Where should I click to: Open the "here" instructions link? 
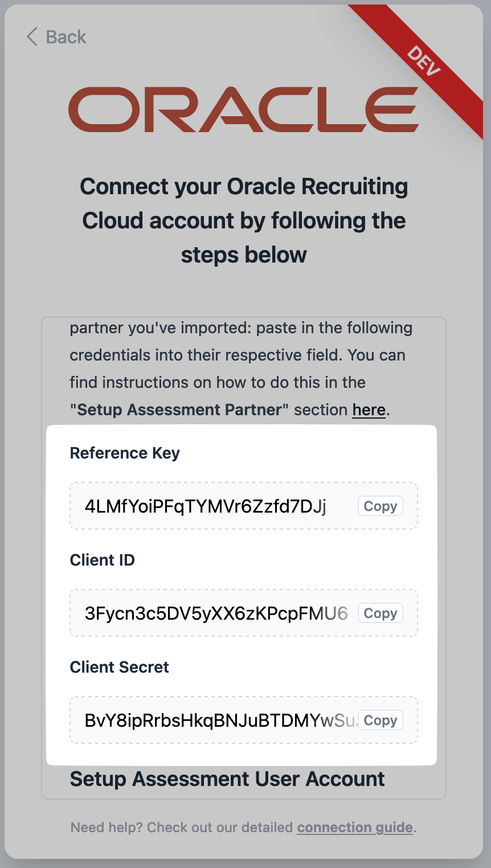point(369,410)
